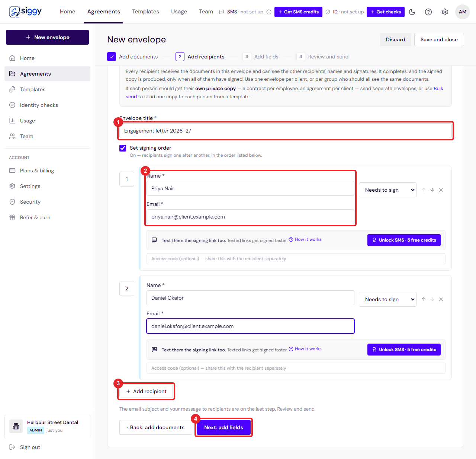476x459 pixels.
Task: Open the settings gear in the header
Action: point(445,12)
